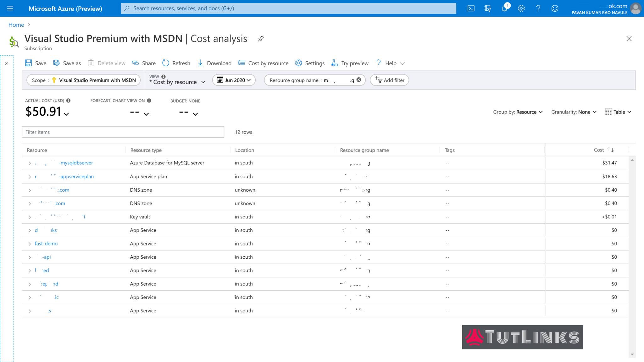Image resolution: width=644 pixels, height=362 pixels.
Task: Download the cost data
Action: coord(214,63)
